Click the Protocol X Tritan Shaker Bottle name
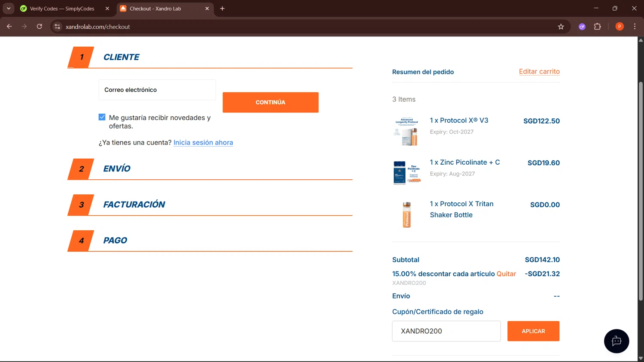Image resolution: width=644 pixels, height=362 pixels. pos(462,209)
